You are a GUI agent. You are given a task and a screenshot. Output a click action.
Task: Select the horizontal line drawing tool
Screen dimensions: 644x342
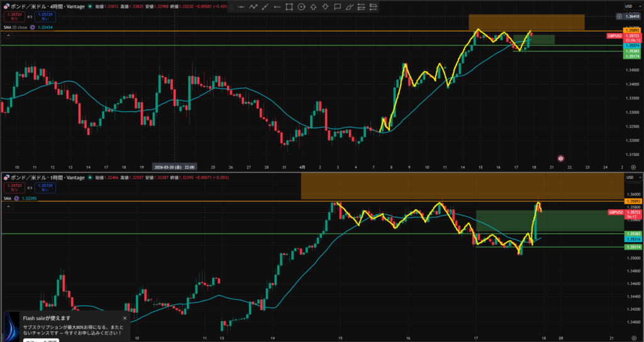point(241,7)
